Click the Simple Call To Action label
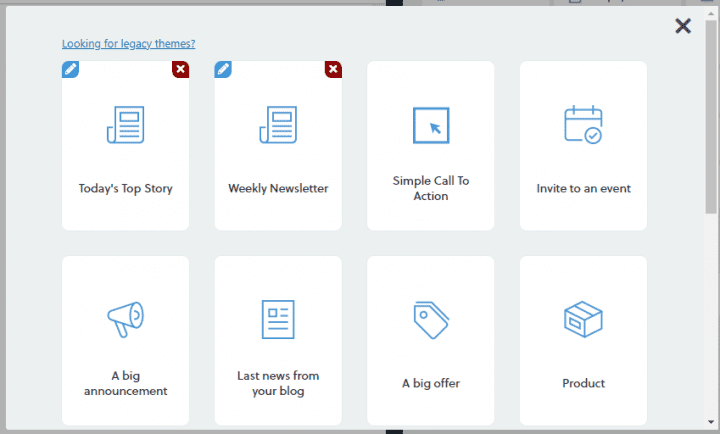The image size is (720, 434). (x=431, y=188)
